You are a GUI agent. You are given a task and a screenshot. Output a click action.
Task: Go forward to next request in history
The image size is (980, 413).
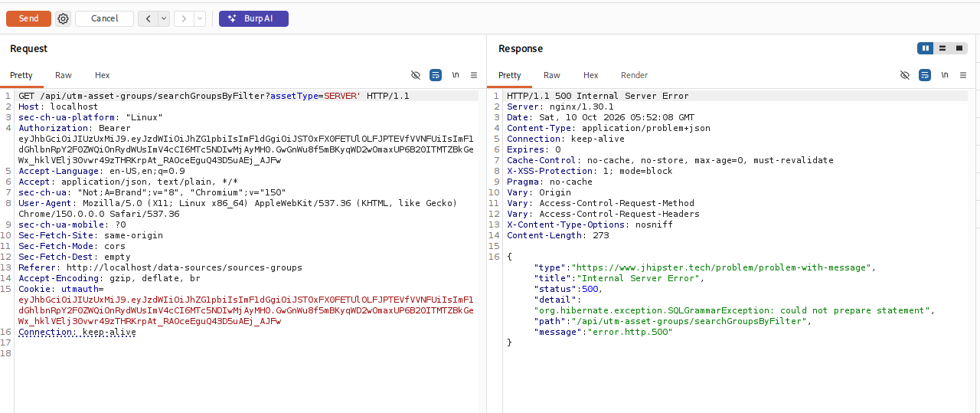184,18
